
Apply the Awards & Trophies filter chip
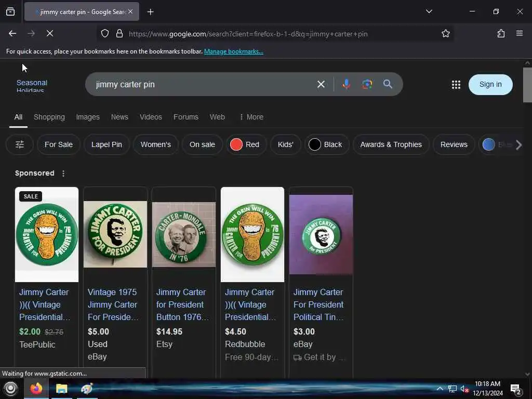(x=391, y=144)
